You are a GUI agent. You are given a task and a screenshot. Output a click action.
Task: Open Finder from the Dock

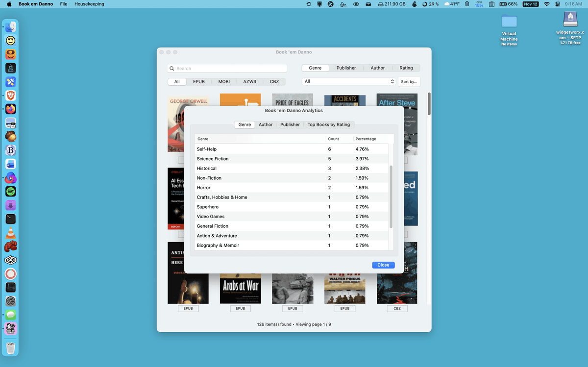[11, 27]
